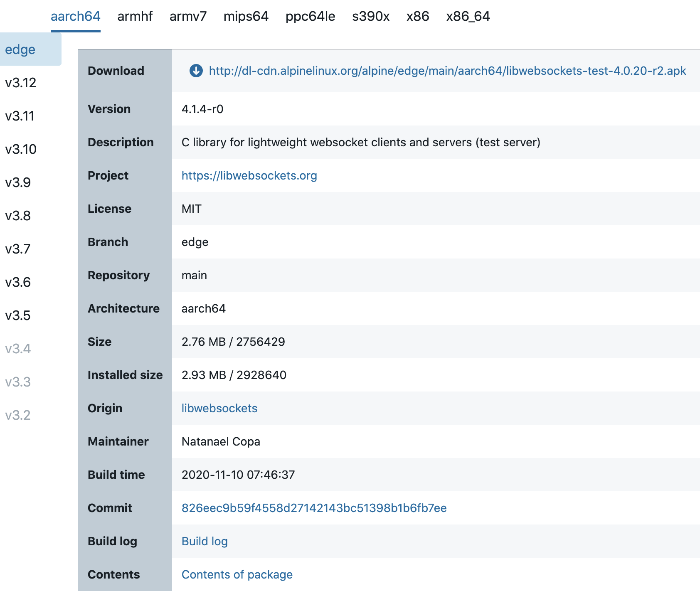This screenshot has width=700, height=596.
Task: Switch to the x86_64 architecture tab
Action: click(x=468, y=16)
